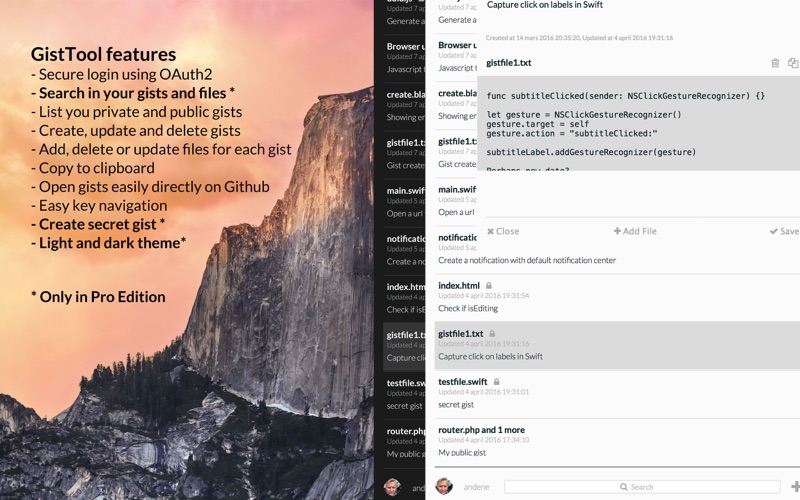Click inside the Swift code editor area

(638, 123)
